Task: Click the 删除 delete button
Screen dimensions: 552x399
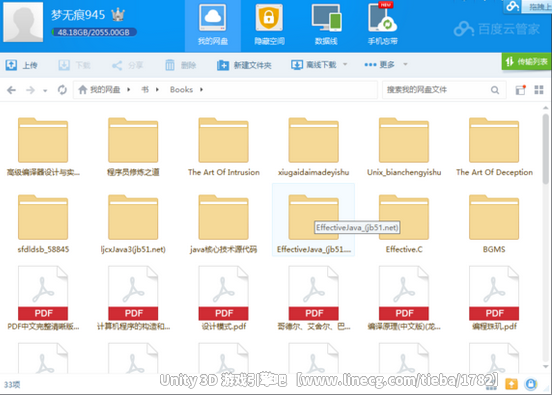Action: click(x=181, y=65)
